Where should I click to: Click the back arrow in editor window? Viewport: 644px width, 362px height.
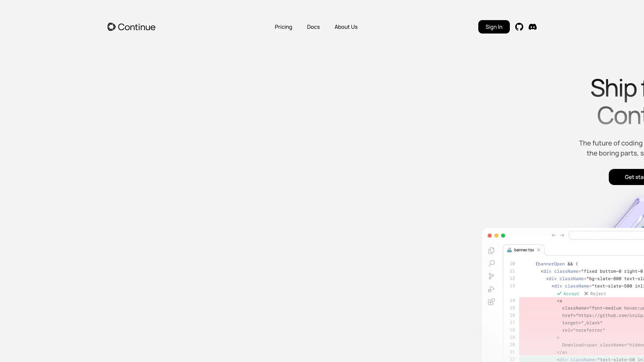click(554, 235)
